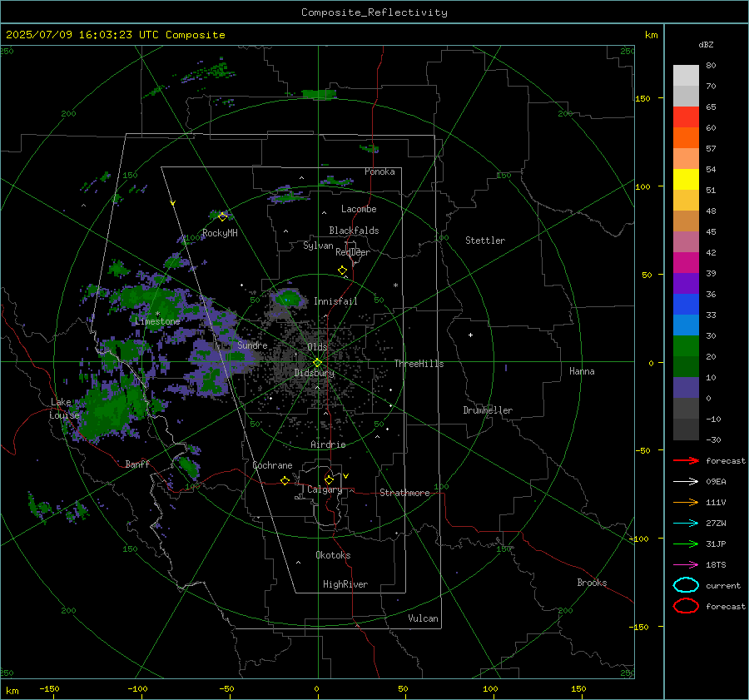Click the Blackfalds label
Image resolution: width=749 pixels, height=700 pixels.
click(354, 231)
